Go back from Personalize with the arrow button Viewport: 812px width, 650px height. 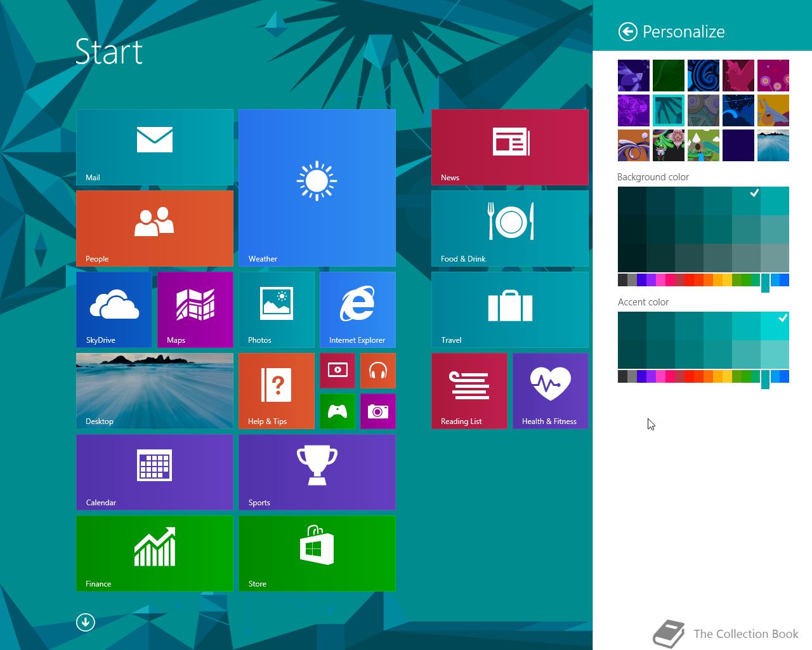[627, 32]
